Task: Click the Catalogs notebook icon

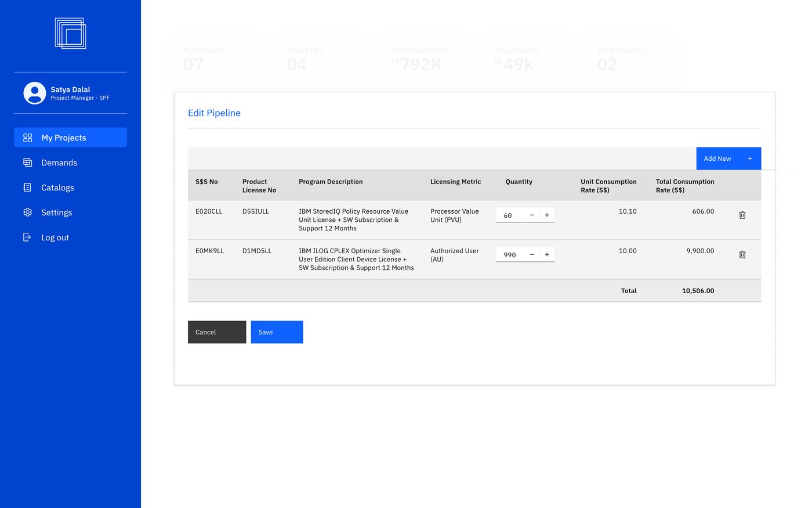Action: pos(27,188)
